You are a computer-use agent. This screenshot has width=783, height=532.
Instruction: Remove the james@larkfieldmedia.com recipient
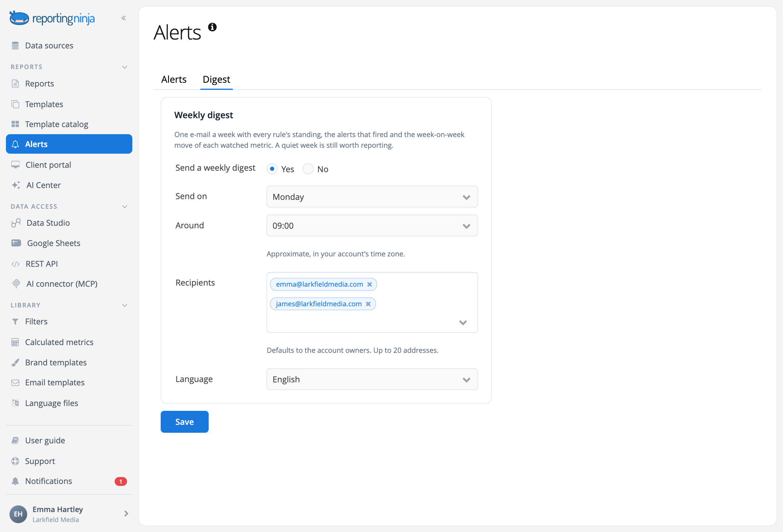point(368,304)
